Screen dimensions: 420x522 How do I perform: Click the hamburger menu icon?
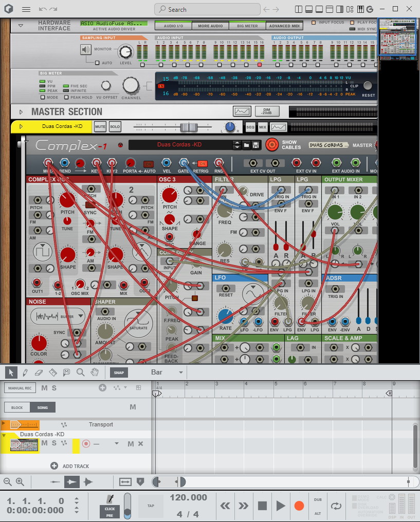26,9
